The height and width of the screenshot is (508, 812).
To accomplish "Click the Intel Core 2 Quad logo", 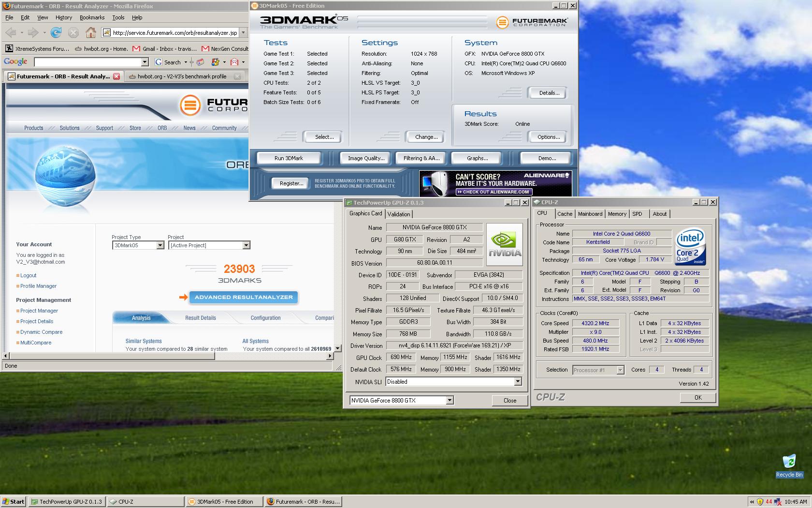I will (x=690, y=247).
